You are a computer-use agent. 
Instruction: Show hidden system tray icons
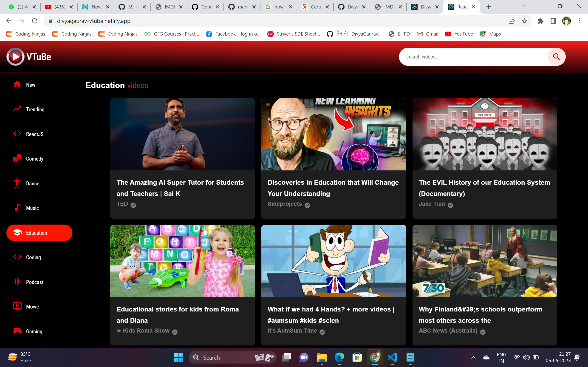473,357
